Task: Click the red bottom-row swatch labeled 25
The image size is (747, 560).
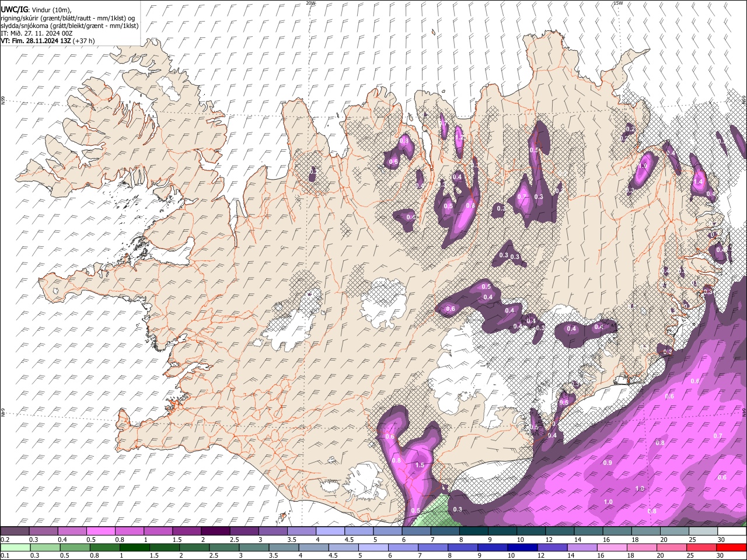Action: (701, 548)
